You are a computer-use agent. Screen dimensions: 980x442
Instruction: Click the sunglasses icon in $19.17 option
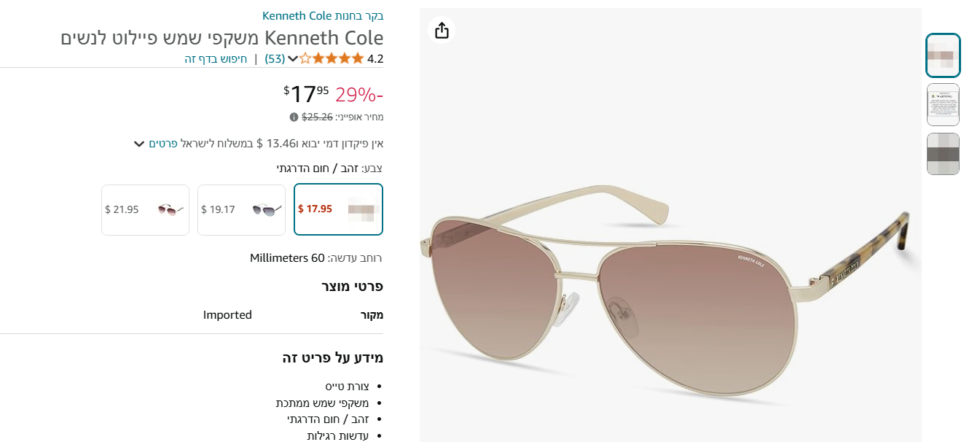pos(267,210)
